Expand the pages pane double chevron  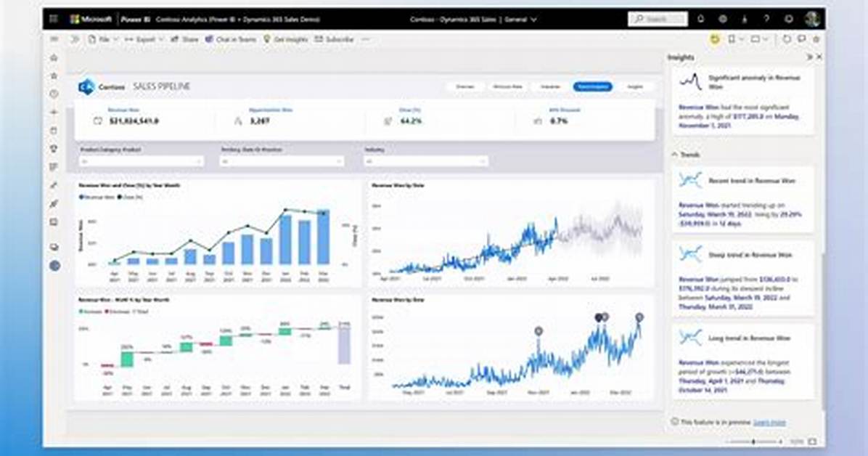tap(75, 39)
